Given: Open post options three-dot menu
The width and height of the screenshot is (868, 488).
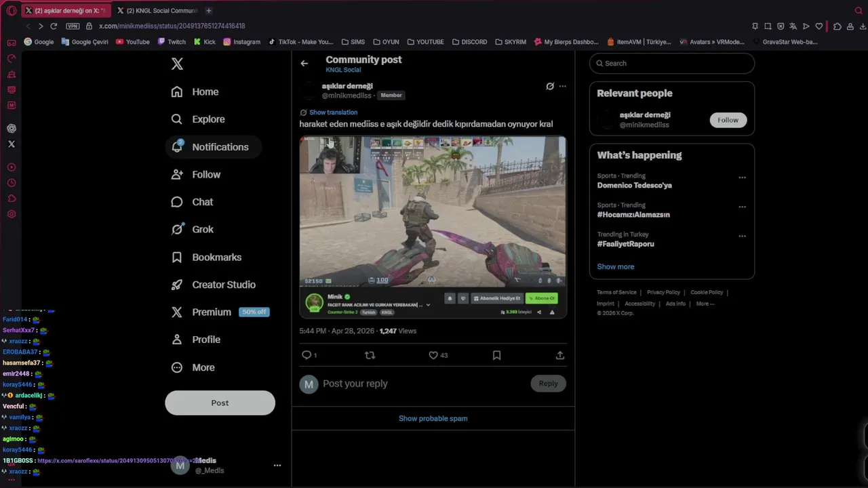Looking at the screenshot, I should pyautogui.click(x=562, y=86).
